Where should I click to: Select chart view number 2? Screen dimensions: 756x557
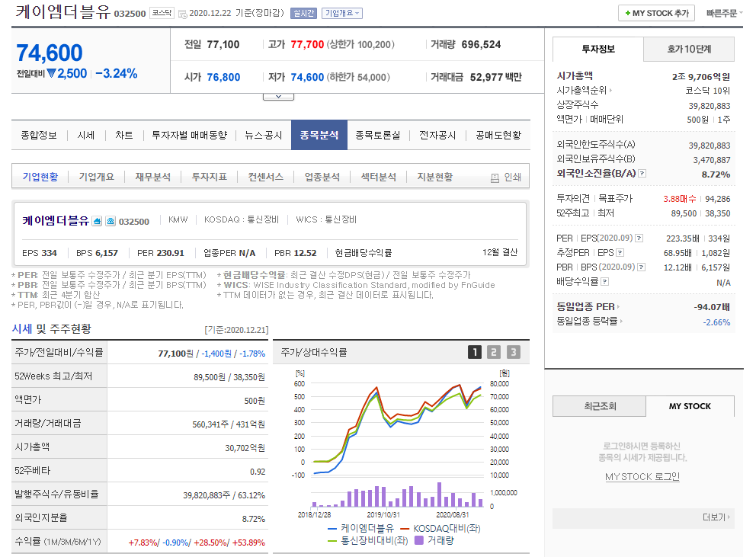(494, 352)
